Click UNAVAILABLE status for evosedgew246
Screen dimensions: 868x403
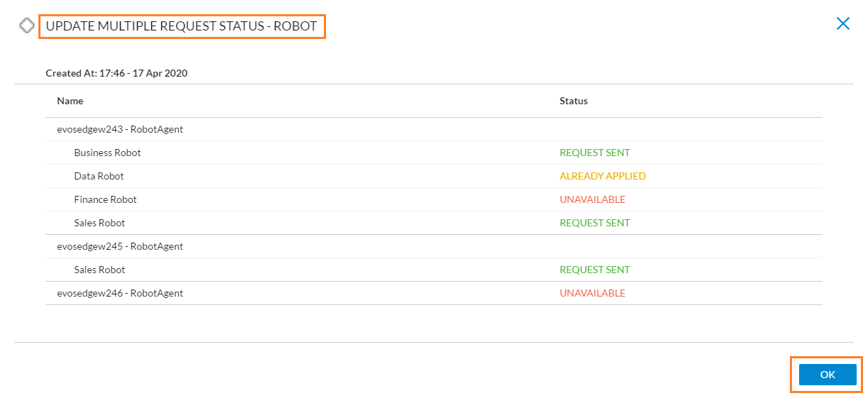point(592,293)
